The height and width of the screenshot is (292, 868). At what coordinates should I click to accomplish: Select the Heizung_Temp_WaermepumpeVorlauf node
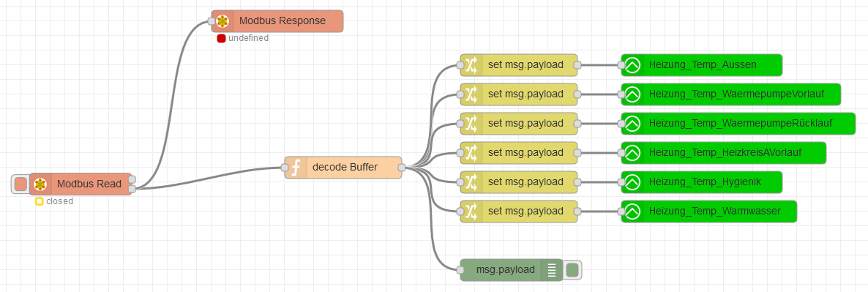point(730,94)
